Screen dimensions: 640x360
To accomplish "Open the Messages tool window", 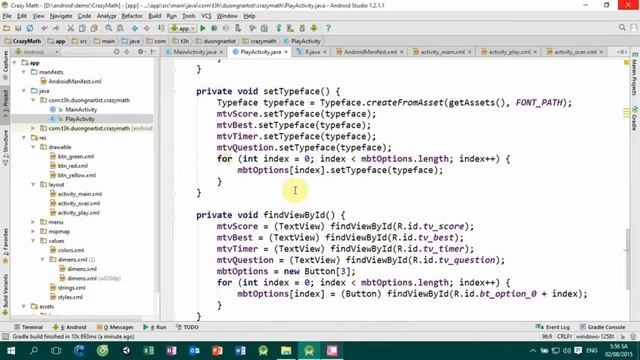I will click(115, 327).
